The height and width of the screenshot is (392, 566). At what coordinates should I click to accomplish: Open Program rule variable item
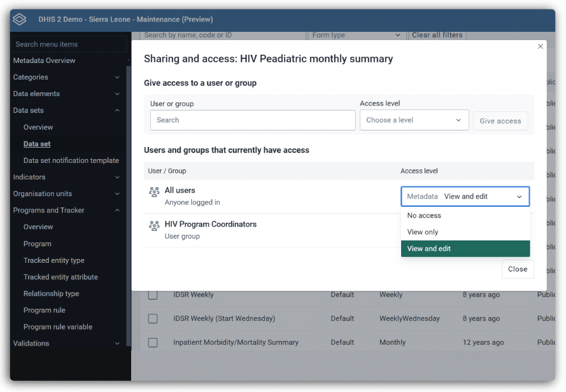58,327
